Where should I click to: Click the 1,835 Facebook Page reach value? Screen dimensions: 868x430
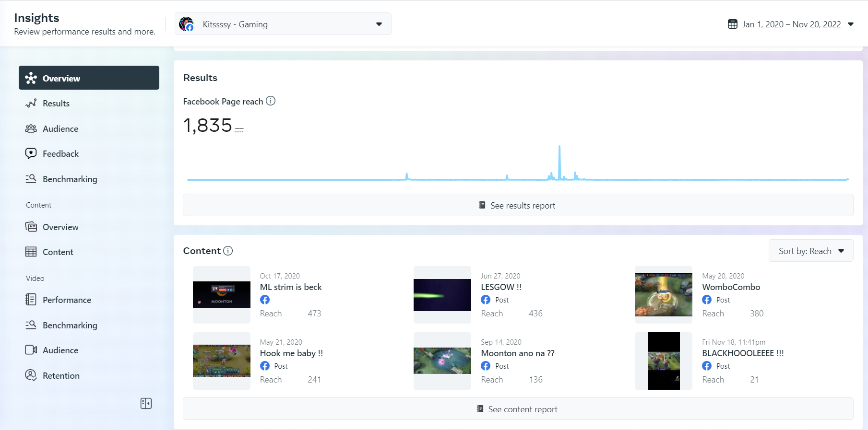pyautogui.click(x=208, y=126)
